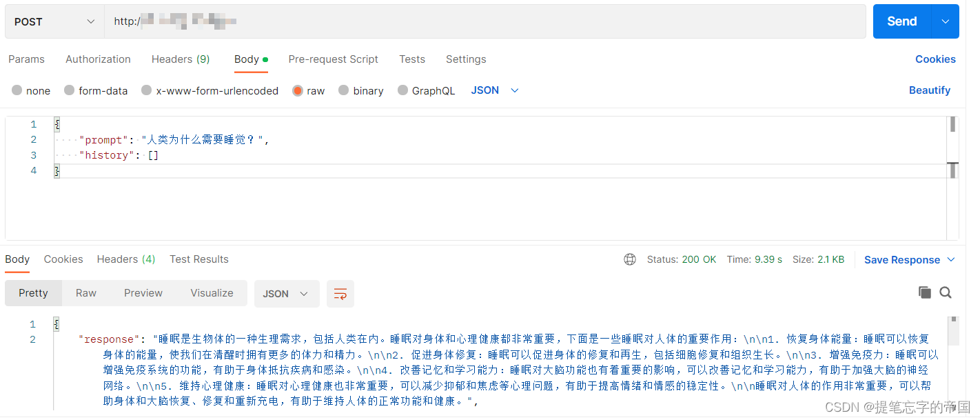Copy the response with the copy icon

[925, 292]
